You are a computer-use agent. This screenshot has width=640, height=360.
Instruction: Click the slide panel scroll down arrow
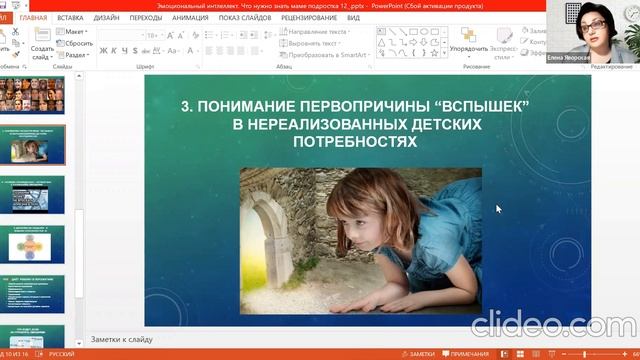point(79,344)
